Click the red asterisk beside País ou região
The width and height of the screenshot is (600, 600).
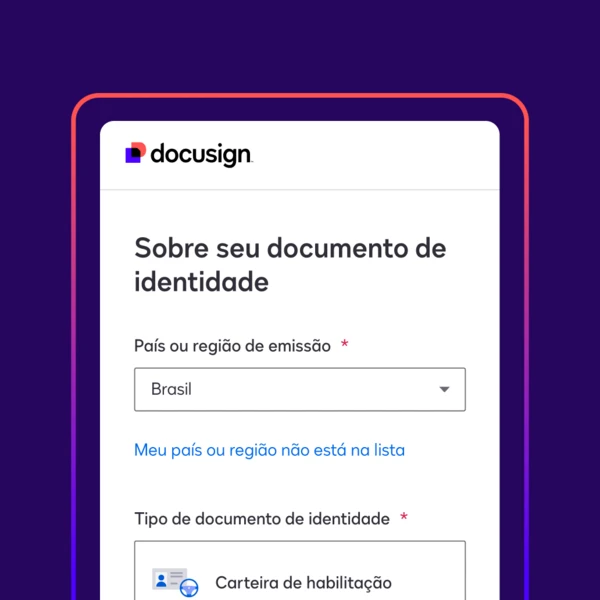pos(344,344)
